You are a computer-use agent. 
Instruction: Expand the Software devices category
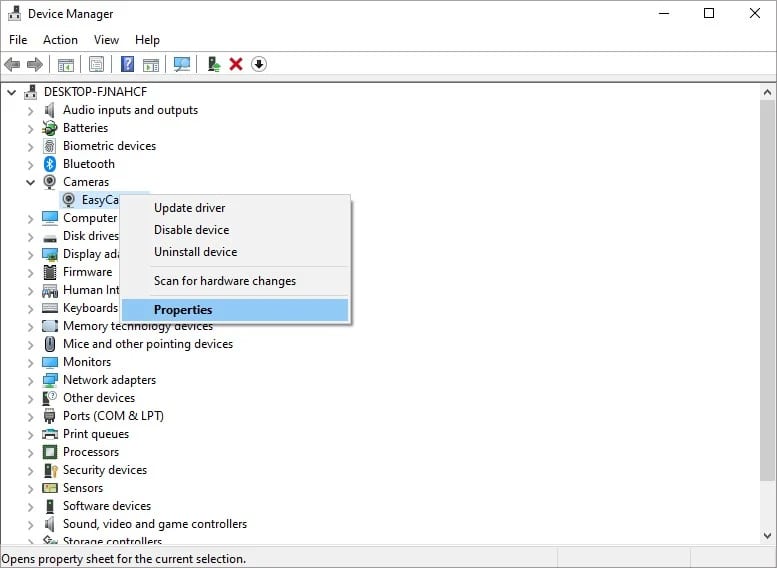coord(31,507)
